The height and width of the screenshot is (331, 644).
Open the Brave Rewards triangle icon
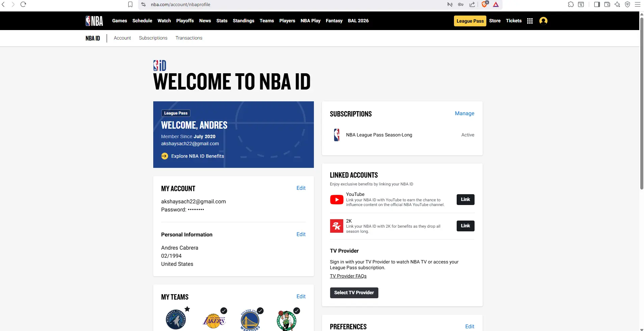(x=496, y=4)
